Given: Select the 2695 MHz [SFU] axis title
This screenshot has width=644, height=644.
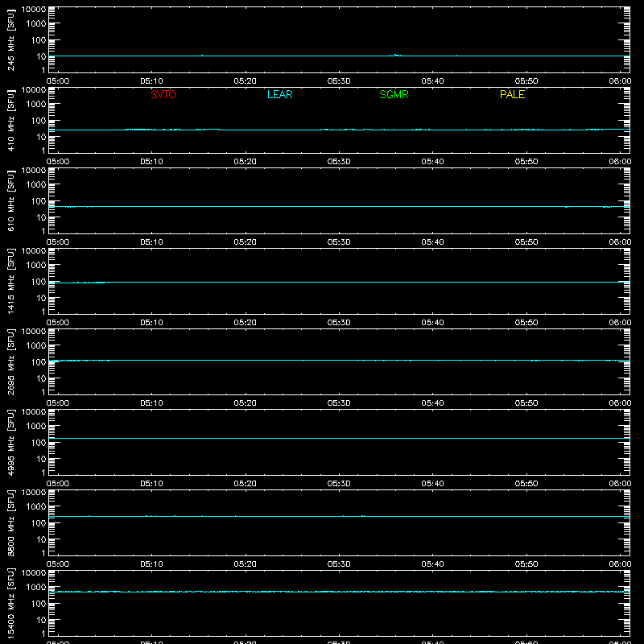Looking at the screenshot, I should point(10,362).
